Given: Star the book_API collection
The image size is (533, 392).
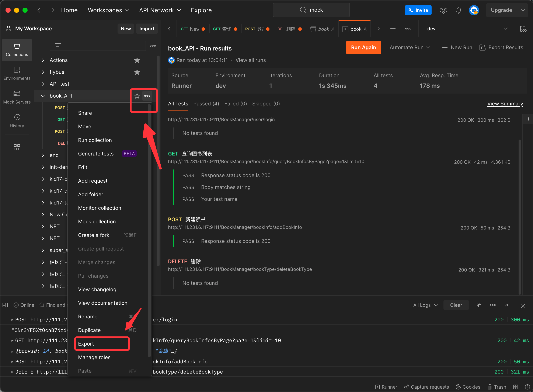Looking at the screenshot, I should point(137,96).
